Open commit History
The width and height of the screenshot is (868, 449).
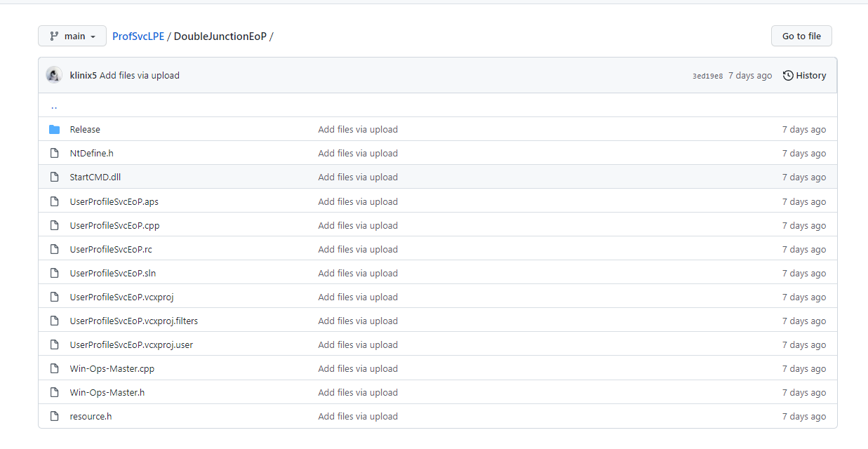coord(804,76)
